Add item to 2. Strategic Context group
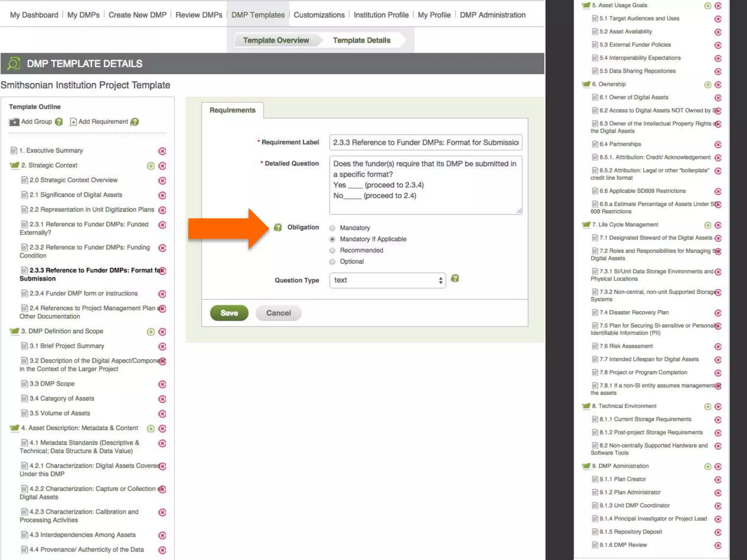This screenshot has height=560, width=747. 151,166
